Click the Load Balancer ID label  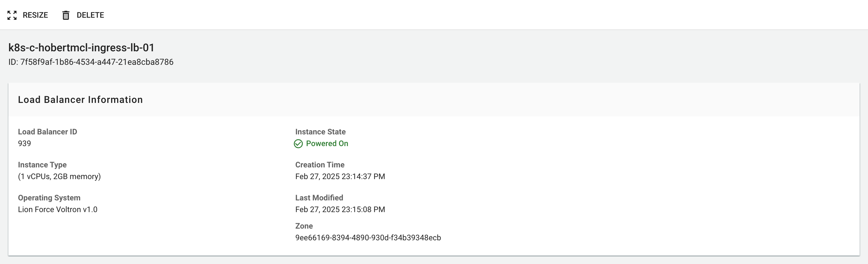click(x=48, y=132)
